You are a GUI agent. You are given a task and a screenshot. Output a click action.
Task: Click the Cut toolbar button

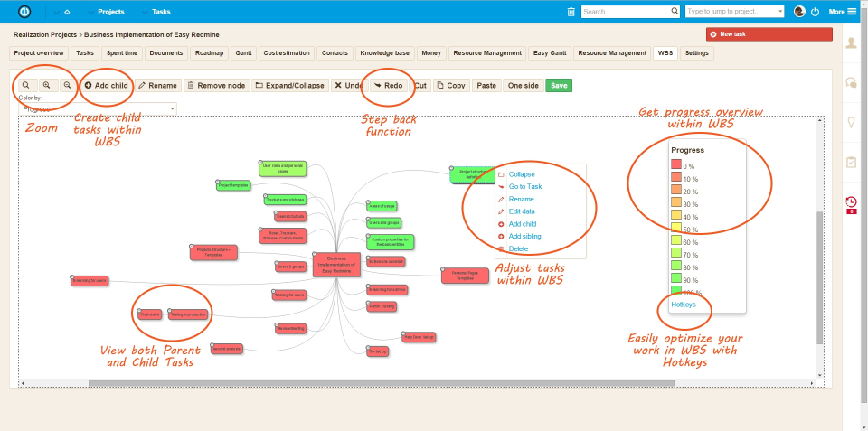(420, 85)
